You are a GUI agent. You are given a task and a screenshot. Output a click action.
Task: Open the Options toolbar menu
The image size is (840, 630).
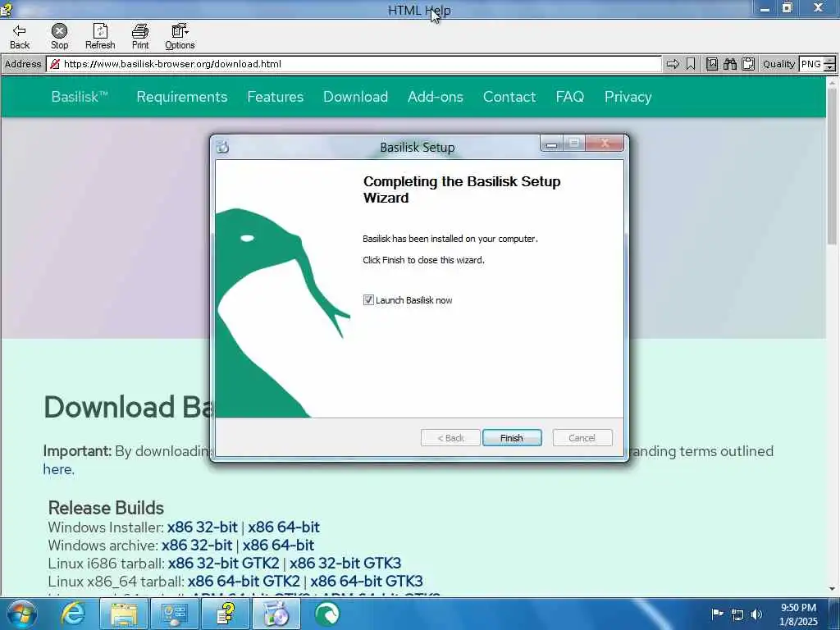180,36
